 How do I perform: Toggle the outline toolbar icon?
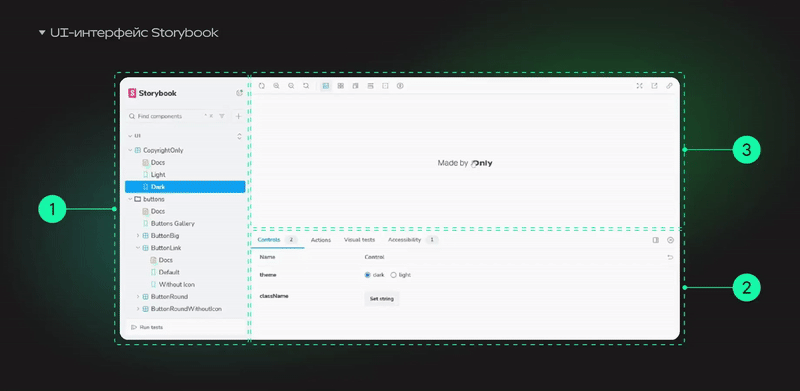[385, 86]
